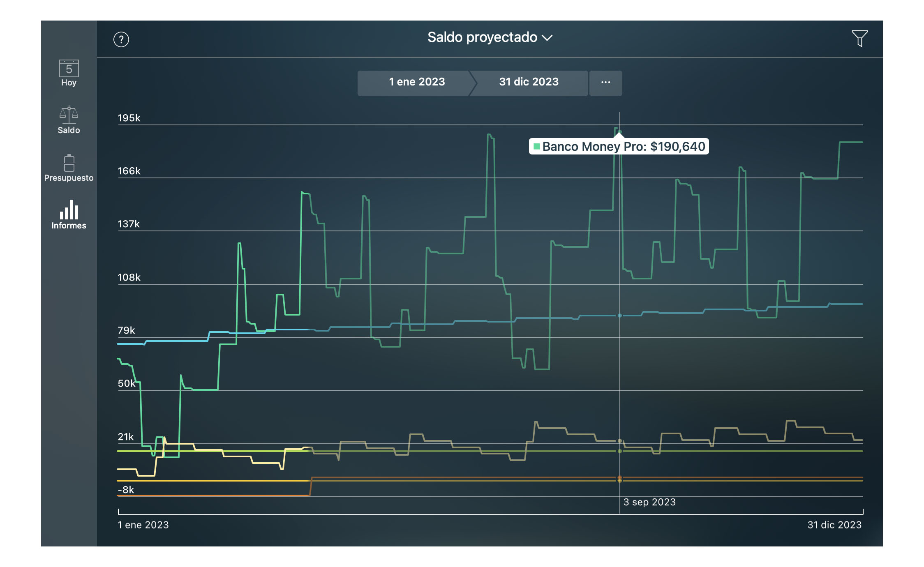Image resolution: width=924 pixels, height=567 pixels.
Task: Switch to the Presupuesto sidebar tab
Action: point(69,168)
